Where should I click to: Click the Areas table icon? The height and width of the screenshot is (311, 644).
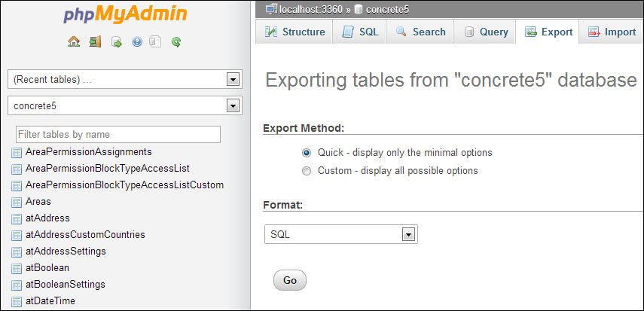[x=17, y=202]
